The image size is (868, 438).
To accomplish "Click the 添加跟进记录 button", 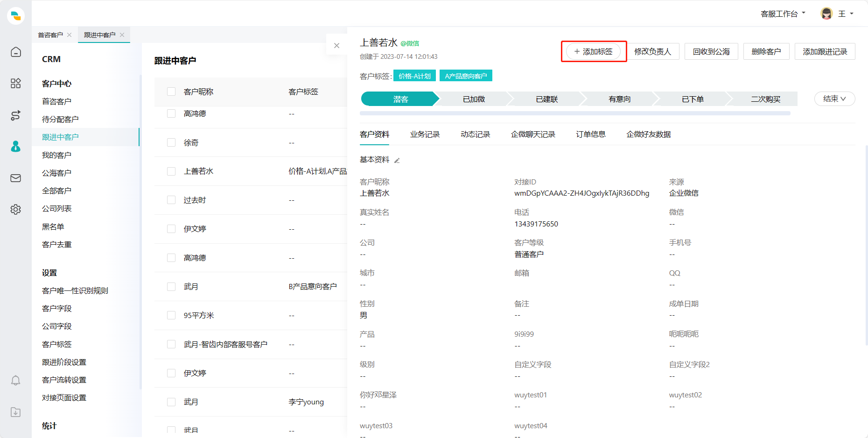I will click(x=825, y=51).
